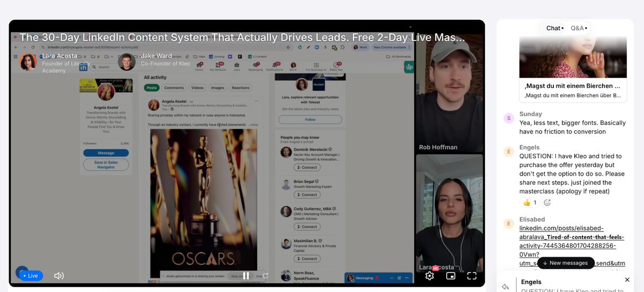The image size is (644, 292).
Task: Open Sales Nav icon in LinkedIn
Action: click(336, 67)
